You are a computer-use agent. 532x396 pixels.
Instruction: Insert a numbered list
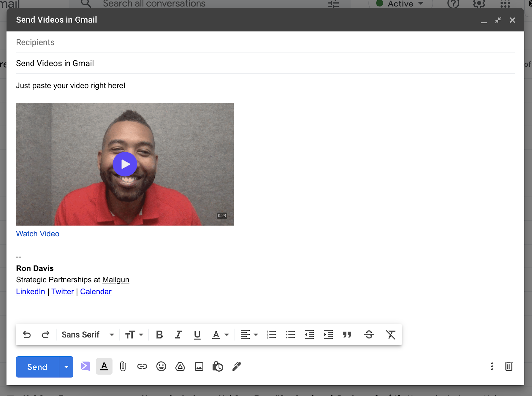coord(271,335)
